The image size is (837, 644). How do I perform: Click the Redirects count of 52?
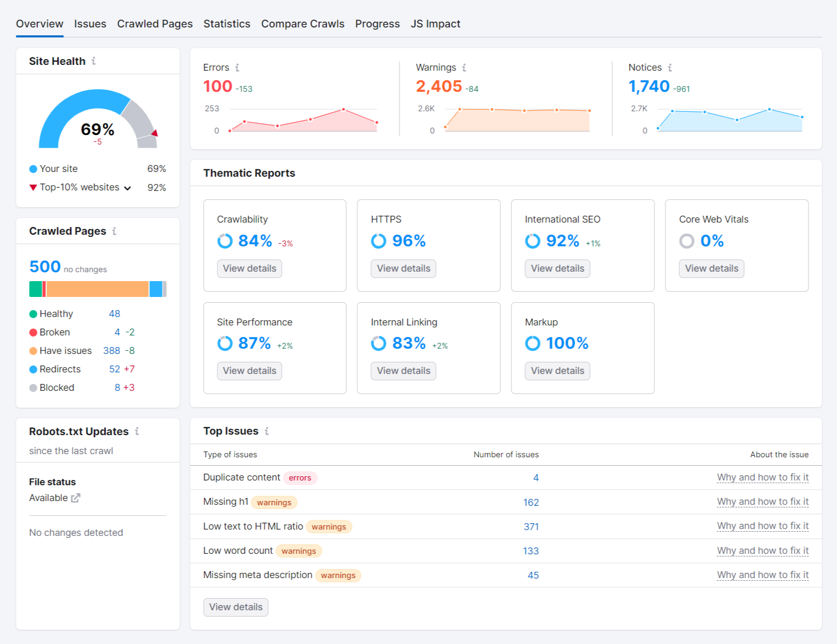tap(115, 369)
